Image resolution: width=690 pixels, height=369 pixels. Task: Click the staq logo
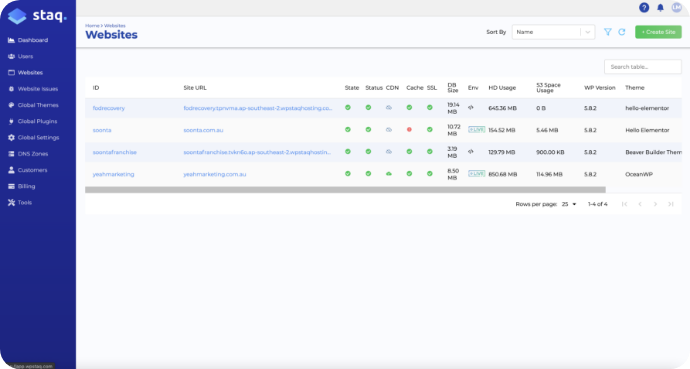pyautogui.click(x=38, y=16)
